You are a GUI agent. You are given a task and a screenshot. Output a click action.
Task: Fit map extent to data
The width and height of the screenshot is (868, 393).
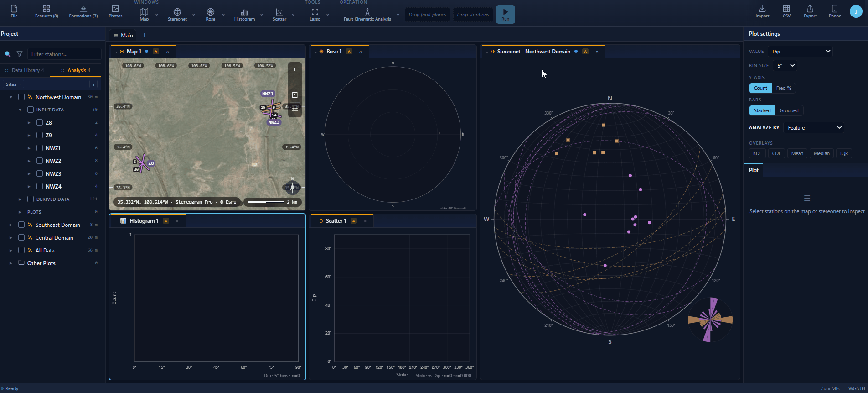pyautogui.click(x=295, y=95)
